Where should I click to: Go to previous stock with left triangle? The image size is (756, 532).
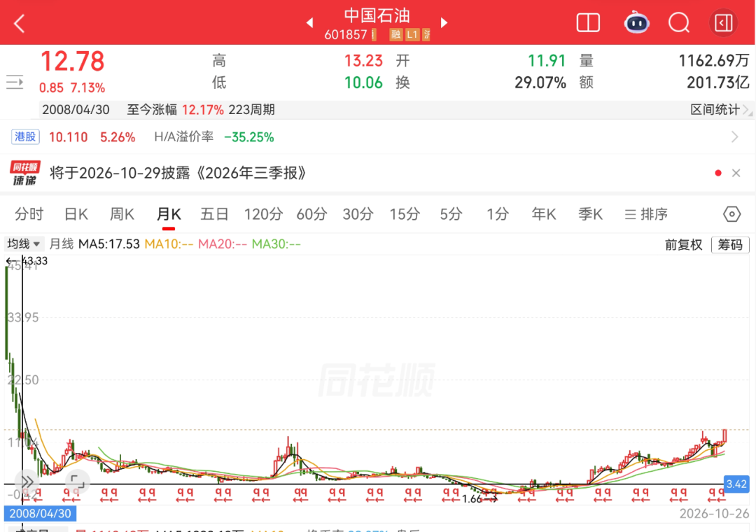point(309,22)
